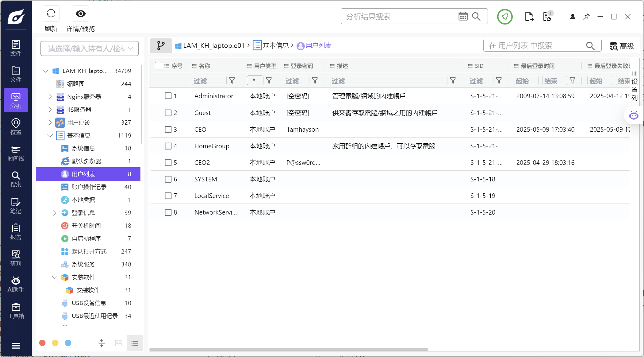Open the 工具箱 toolbox sidebar icon

(16, 311)
